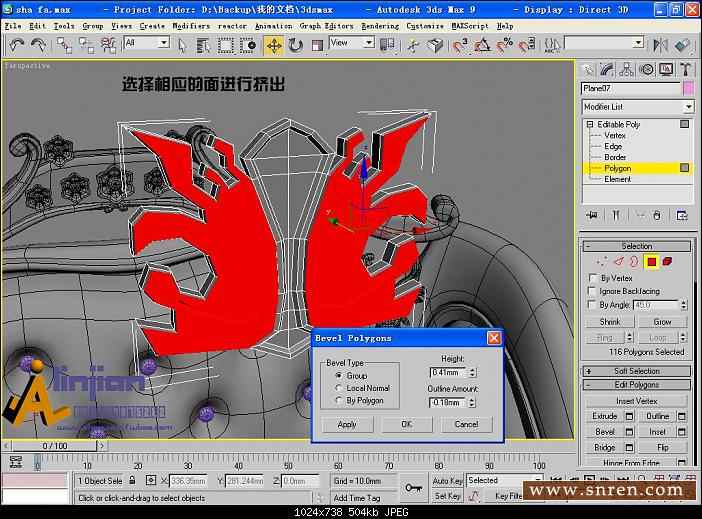Open the Modifiers menu

point(191,26)
